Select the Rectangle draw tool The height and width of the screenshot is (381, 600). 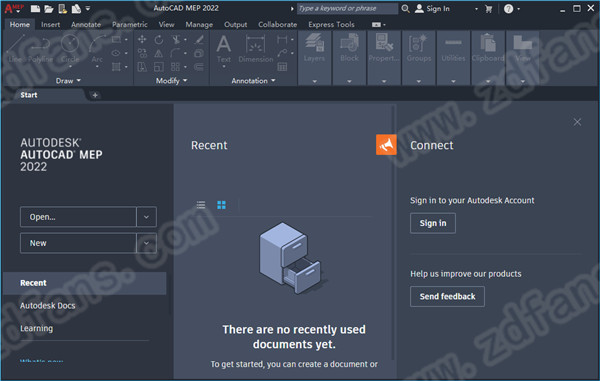pyautogui.click(x=116, y=39)
